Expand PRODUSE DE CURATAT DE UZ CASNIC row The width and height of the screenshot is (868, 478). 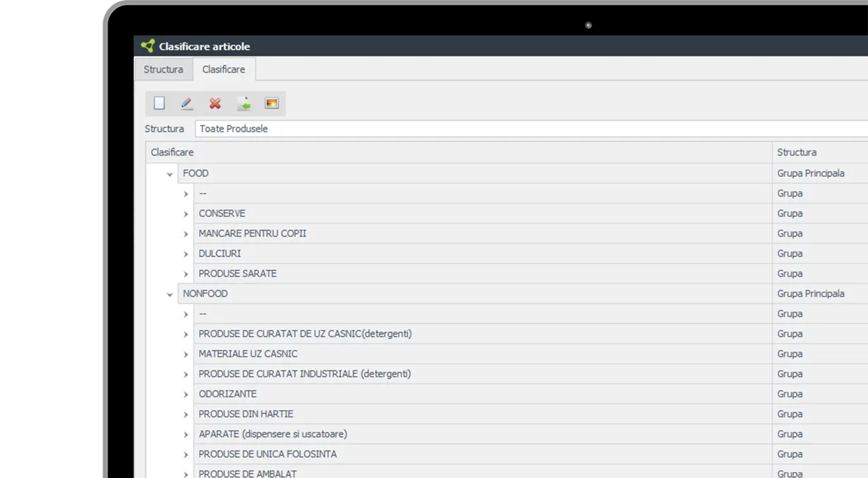[x=186, y=335]
